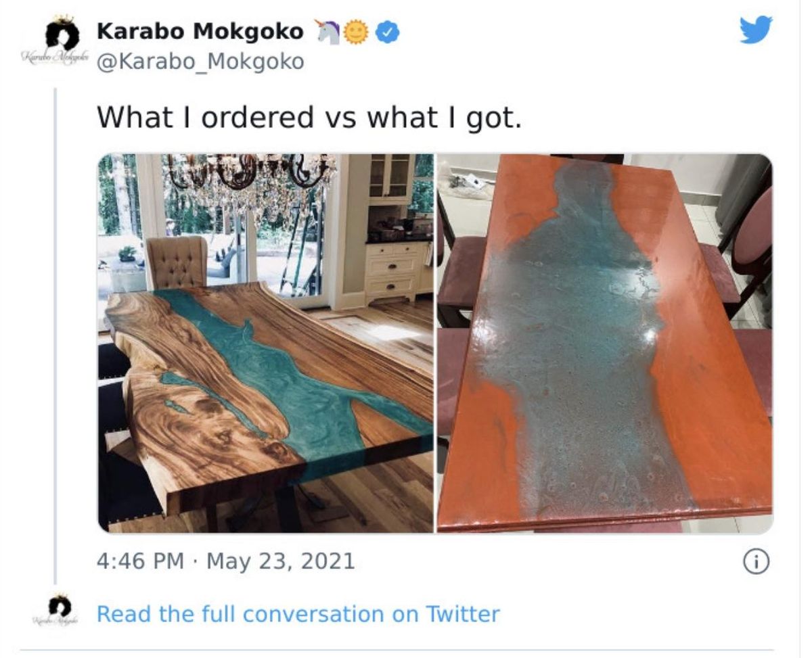This screenshot has height=658, width=812.
Task: Click the blue verified badge
Action: 387,32
